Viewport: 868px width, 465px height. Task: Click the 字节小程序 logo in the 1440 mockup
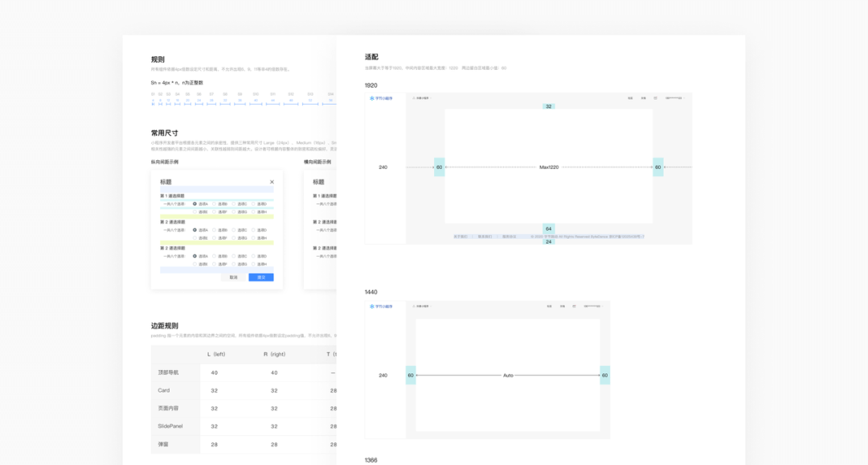point(381,306)
